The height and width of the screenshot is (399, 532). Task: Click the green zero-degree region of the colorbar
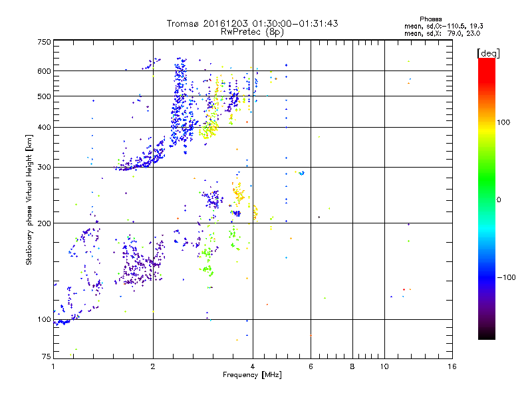tap(487, 199)
